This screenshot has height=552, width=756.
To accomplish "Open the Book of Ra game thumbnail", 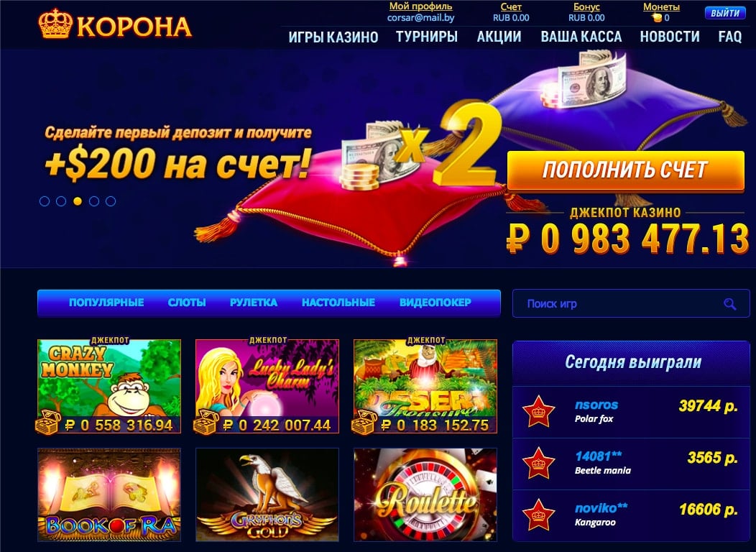I will (x=109, y=495).
